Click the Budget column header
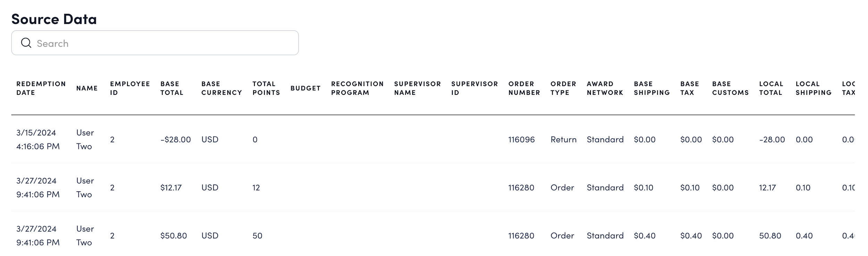The height and width of the screenshot is (256, 868). click(x=305, y=88)
